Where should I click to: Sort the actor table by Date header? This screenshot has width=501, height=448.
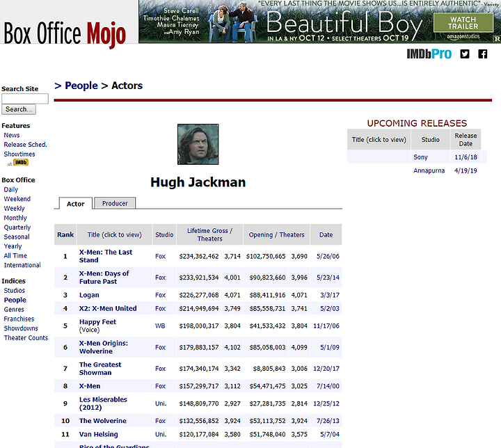(x=326, y=234)
